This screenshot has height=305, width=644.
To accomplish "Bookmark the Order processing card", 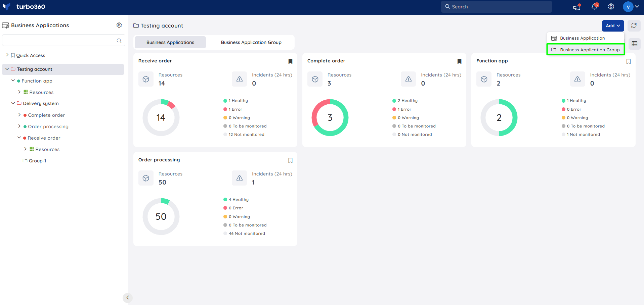I will 290,160.
